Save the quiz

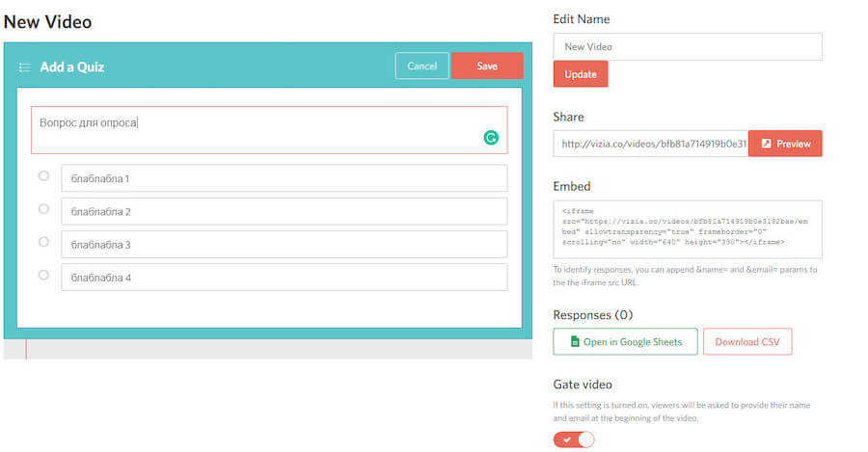(487, 66)
